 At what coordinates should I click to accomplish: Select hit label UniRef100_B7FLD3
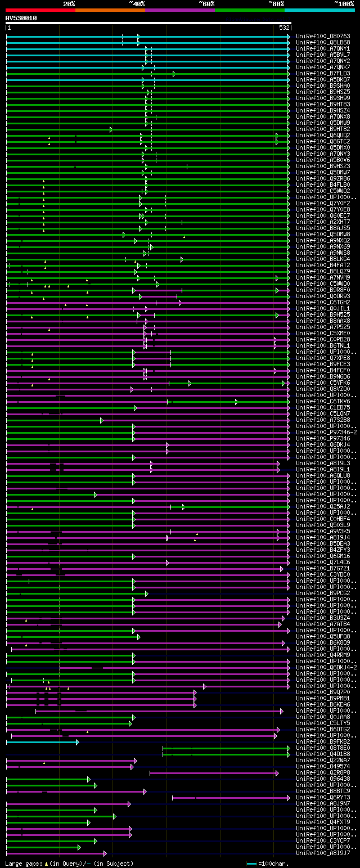point(323,73)
